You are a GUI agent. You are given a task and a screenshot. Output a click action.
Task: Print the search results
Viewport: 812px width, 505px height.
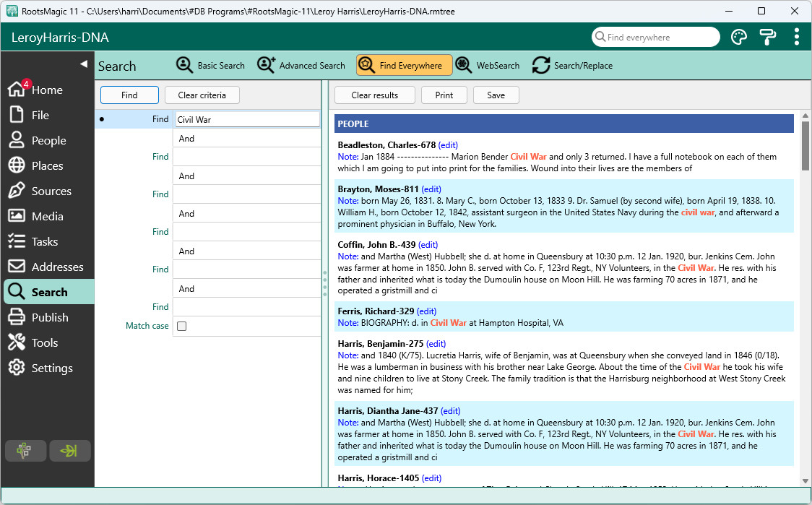(x=444, y=95)
